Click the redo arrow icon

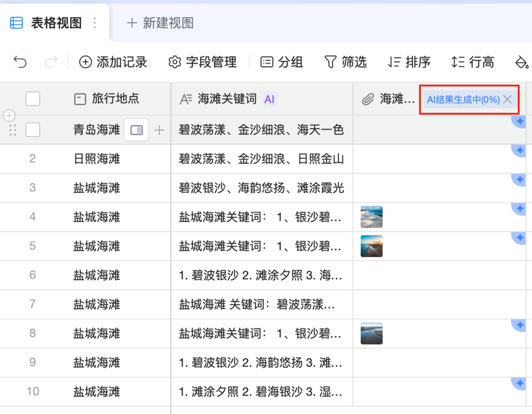click(x=51, y=62)
